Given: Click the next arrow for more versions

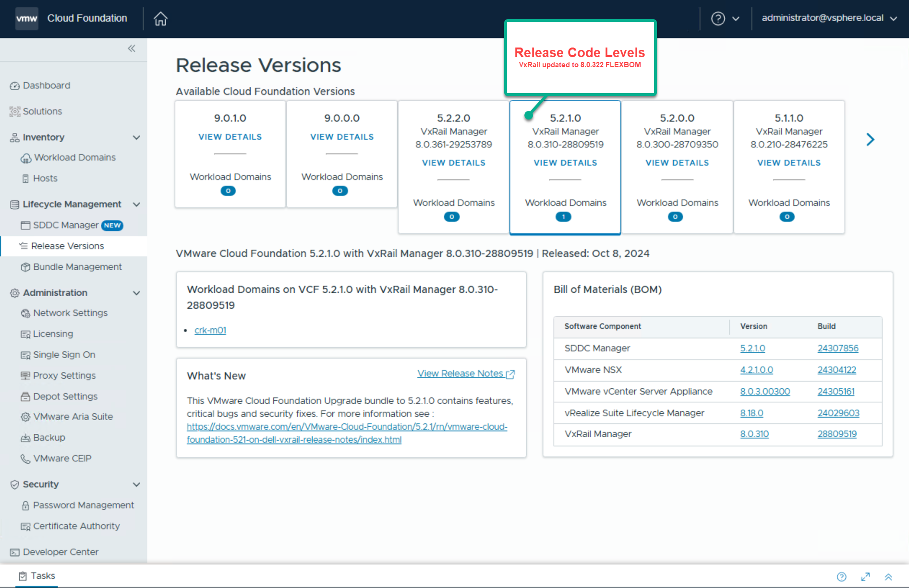Looking at the screenshot, I should click(870, 140).
